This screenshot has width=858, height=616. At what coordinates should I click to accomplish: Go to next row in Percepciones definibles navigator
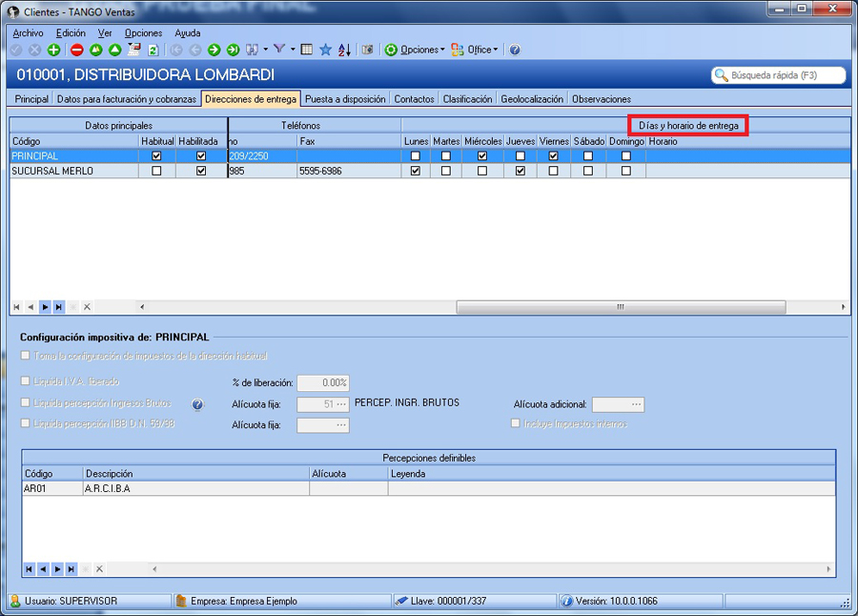pos(57,569)
